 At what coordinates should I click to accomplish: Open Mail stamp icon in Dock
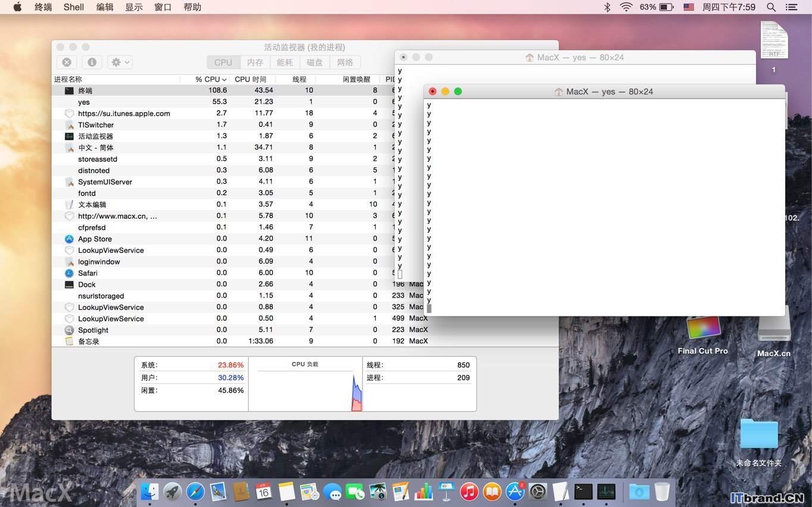click(x=218, y=492)
